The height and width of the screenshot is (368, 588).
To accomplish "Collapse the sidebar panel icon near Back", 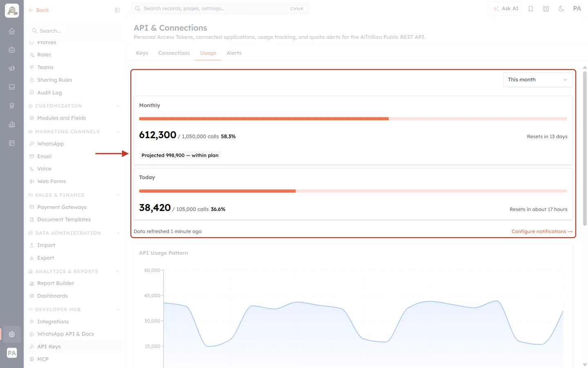I will point(117,10).
